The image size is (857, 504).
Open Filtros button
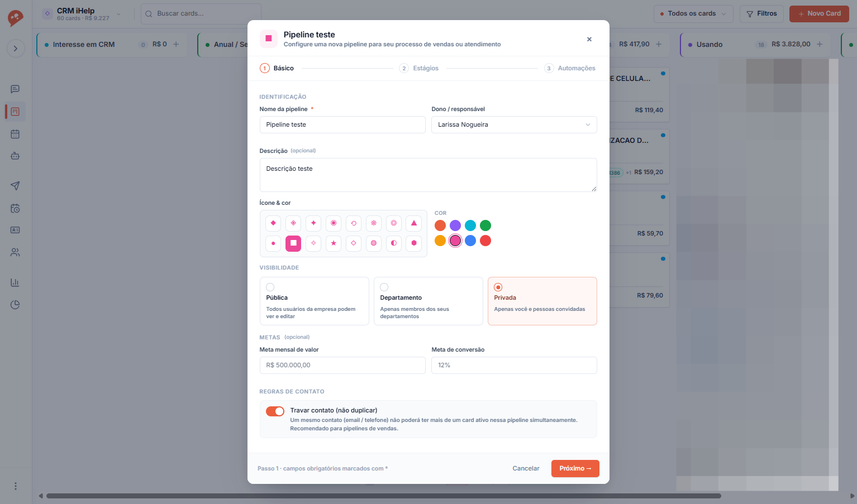[761, 14]
